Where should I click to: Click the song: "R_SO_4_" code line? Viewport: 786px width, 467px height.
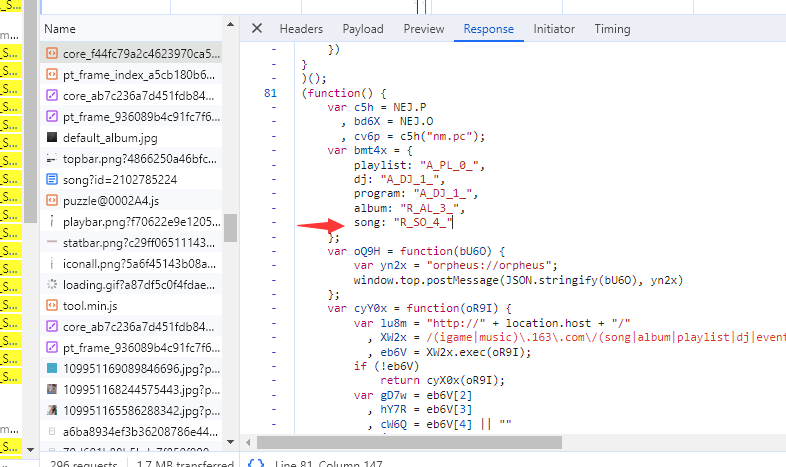[403, 222]
